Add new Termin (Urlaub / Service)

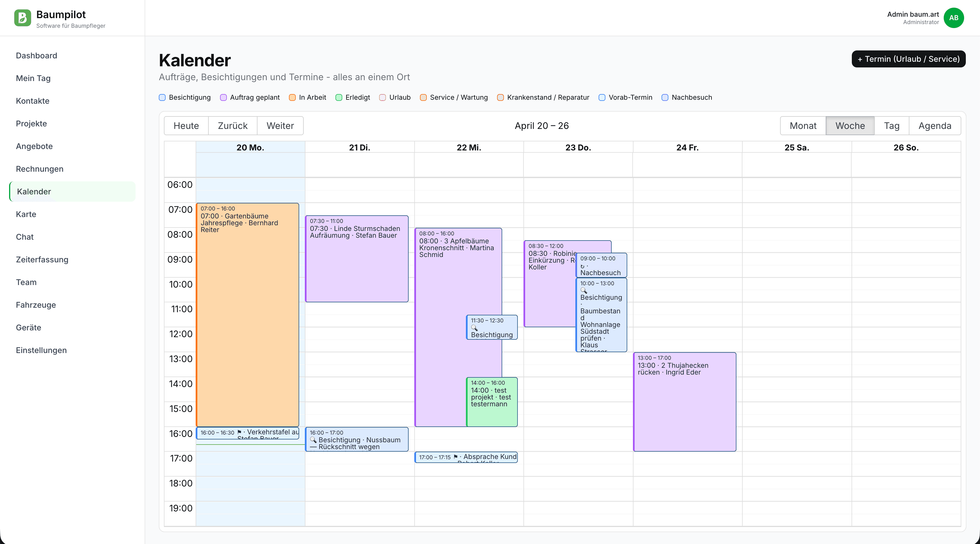click(x=909, y=59)
